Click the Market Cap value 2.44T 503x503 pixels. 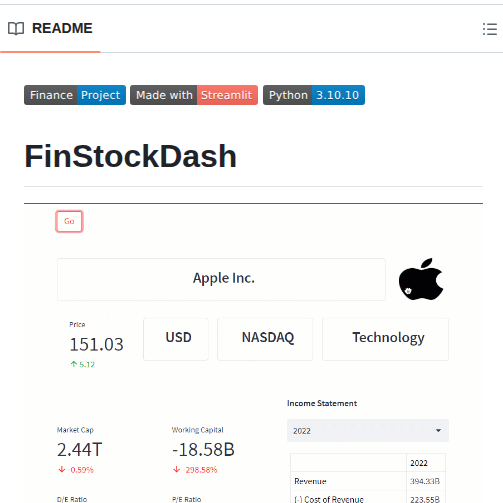coord(80,450)
